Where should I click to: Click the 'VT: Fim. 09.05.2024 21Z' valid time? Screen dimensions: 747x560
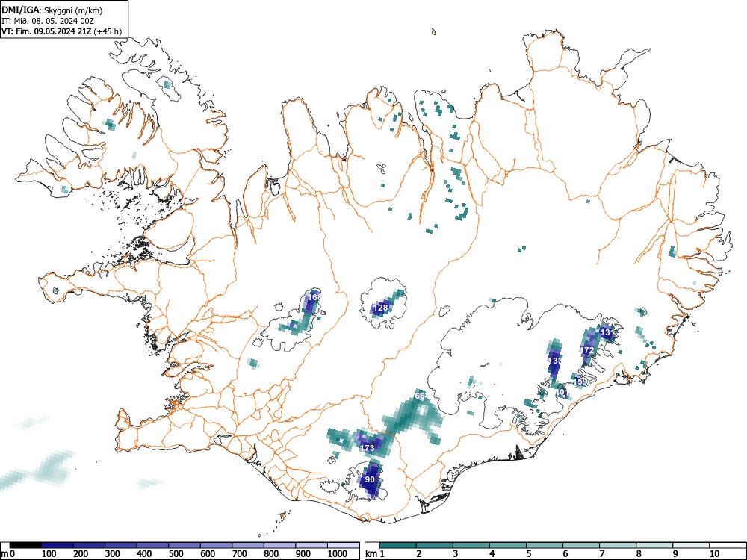[x=46, y=31]
